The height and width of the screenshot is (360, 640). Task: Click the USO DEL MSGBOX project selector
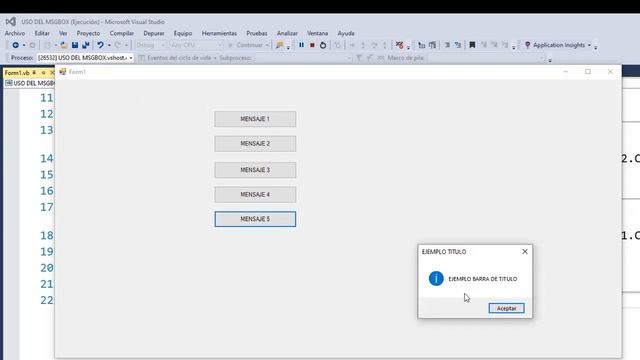[30, 83]
